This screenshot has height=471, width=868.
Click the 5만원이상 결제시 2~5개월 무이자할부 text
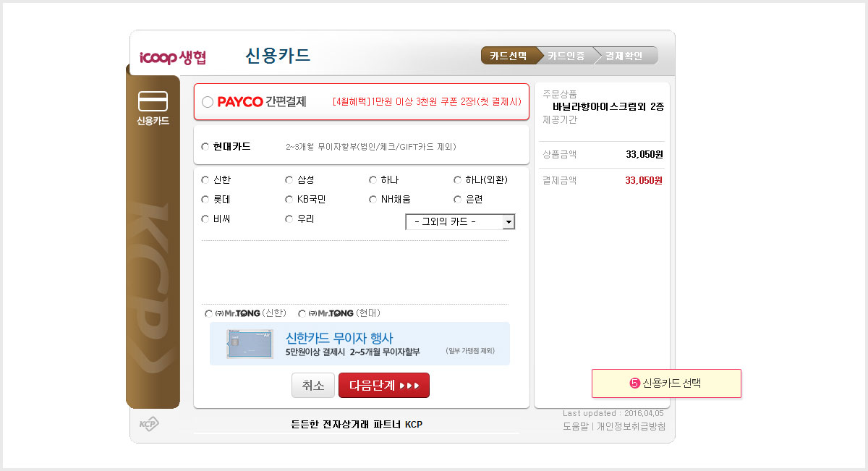click(353, 352)
